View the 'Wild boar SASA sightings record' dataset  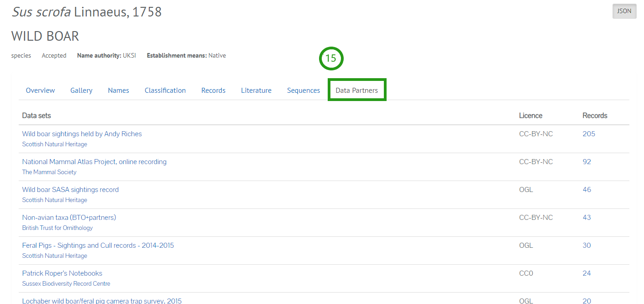click(x=70, y=189)
